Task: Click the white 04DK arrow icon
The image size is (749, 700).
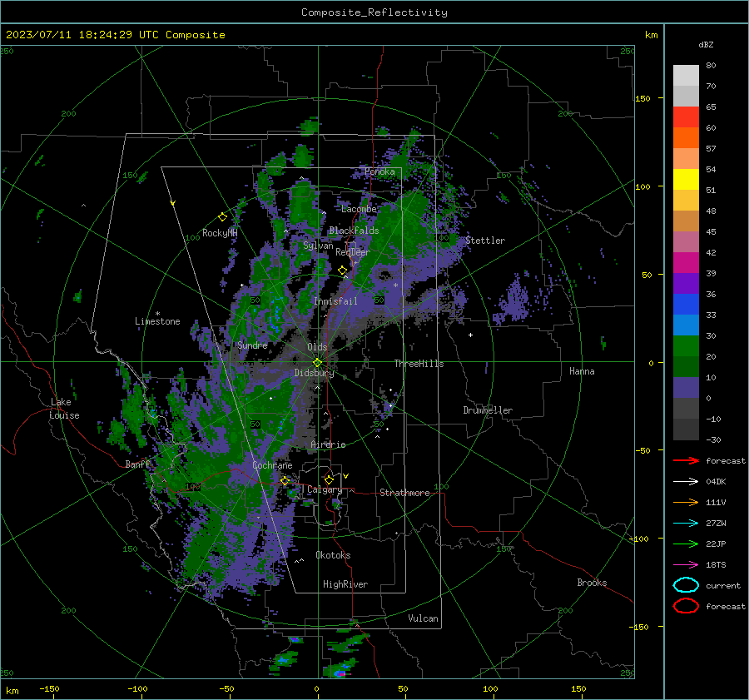Action: click(686, 482)
